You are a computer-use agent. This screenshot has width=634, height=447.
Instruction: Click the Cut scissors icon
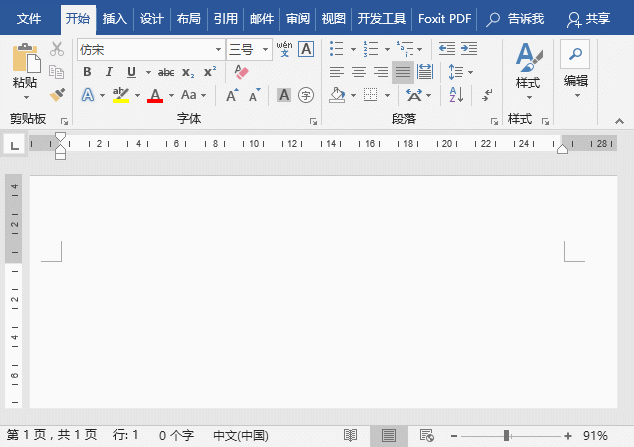[x=57, y=49]
